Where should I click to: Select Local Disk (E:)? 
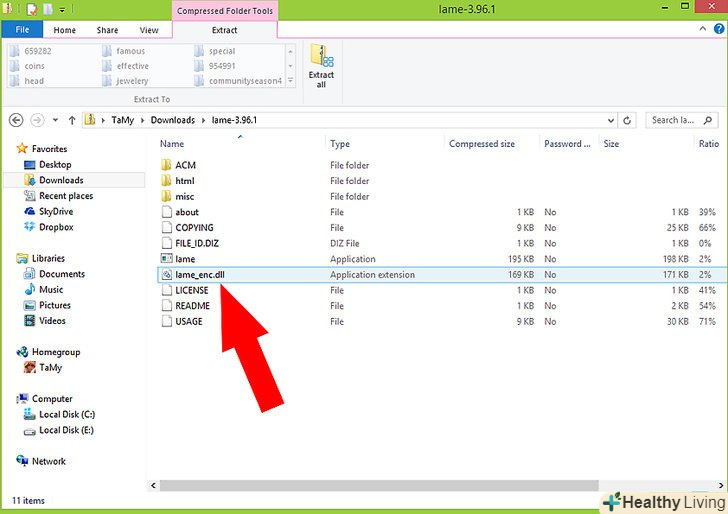pos(59,430)
